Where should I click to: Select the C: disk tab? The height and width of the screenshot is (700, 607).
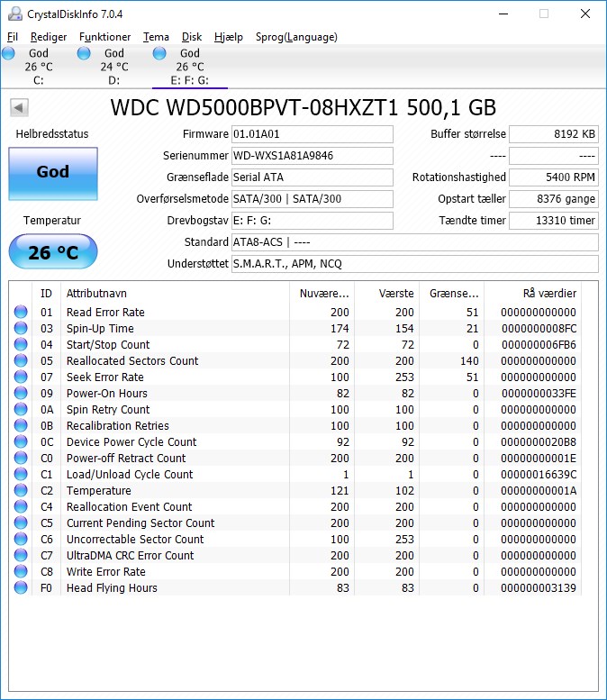(38, 67)
